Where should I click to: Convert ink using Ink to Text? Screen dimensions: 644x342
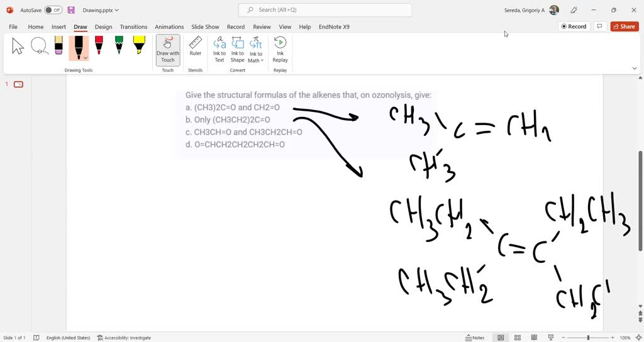click(219, 49)
